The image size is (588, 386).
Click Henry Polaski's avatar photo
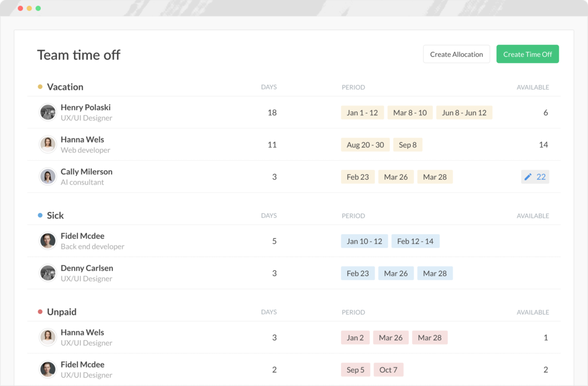tap(48, 112)
